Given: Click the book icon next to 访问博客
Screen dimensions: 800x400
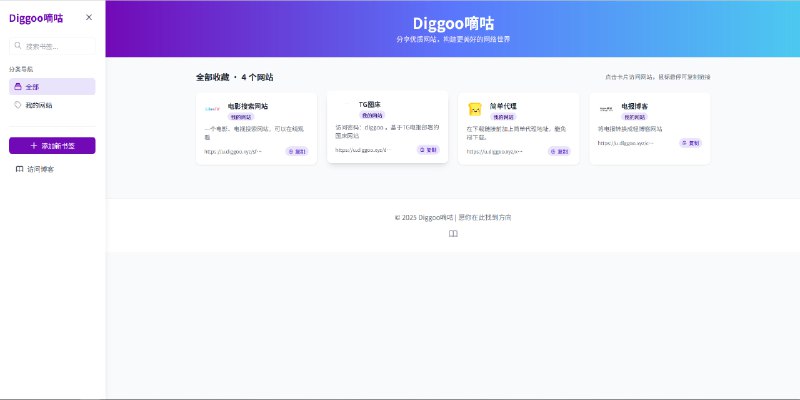Looking at the screenshot, I should pyautogui.click(x=19, y=169).
